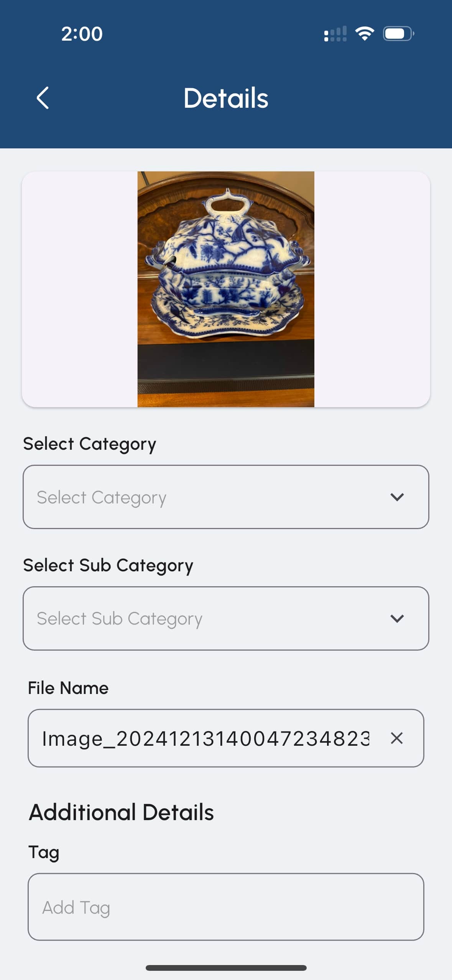The width and height of the screenshot is (452, 980).
Task: Tap the home indicator bar at bottom
Action: (x=225, y=968)
